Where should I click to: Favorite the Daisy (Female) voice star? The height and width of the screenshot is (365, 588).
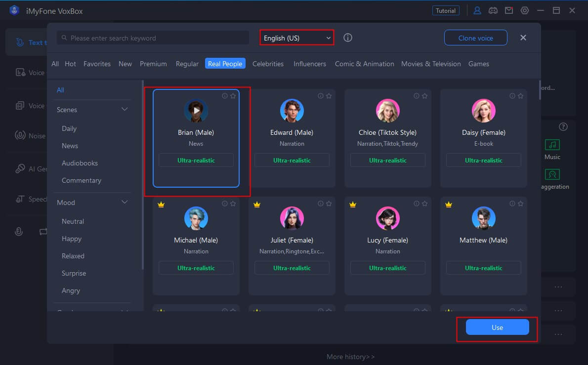pos(520,96)
